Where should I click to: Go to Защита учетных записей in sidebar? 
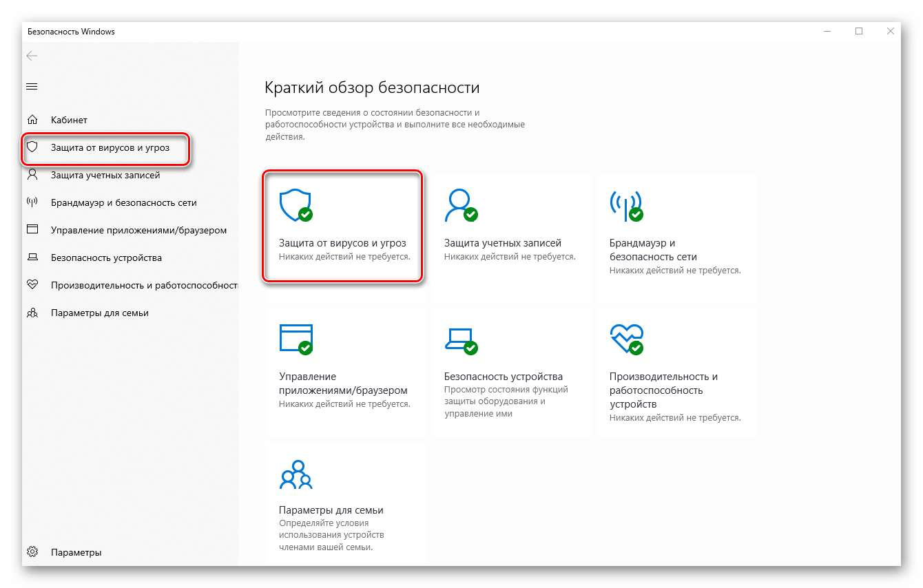[105, 175]
